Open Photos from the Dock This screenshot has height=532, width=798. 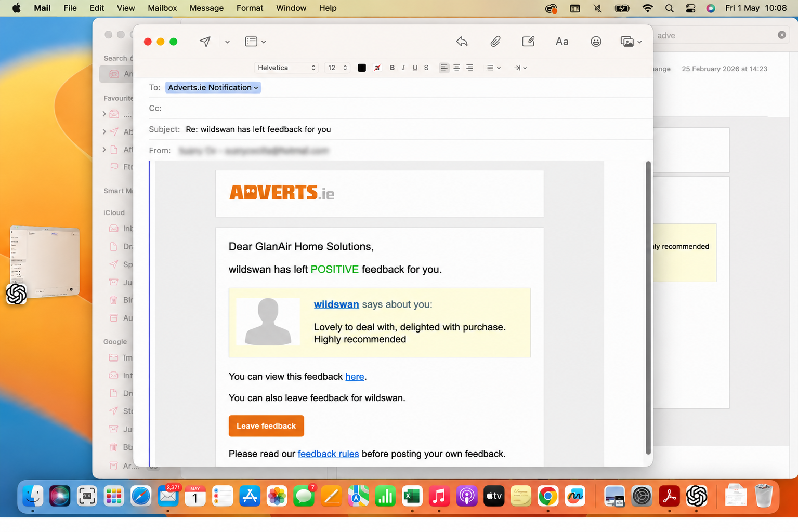[277, 497]
